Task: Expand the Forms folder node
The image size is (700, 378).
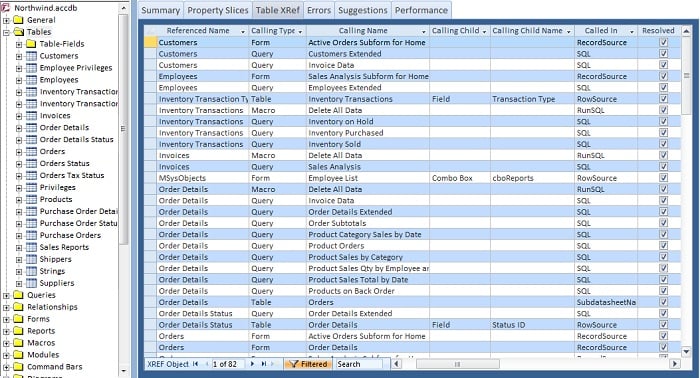Action: pos(6,319)
